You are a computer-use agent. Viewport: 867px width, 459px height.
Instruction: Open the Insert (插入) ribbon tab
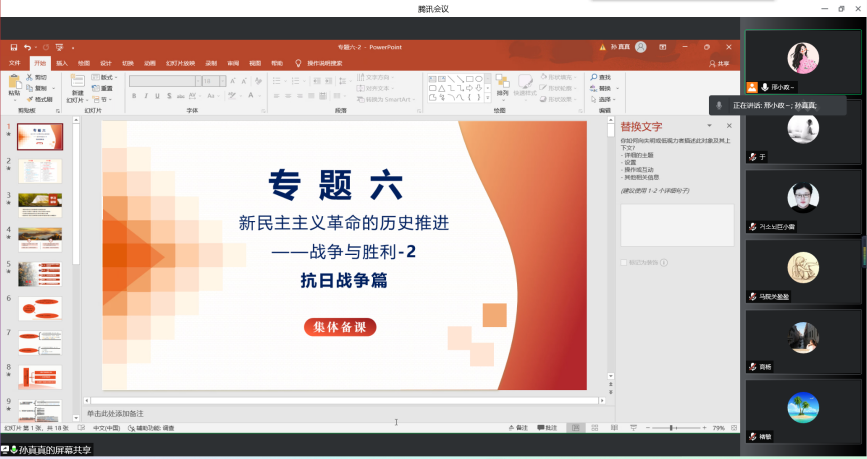point(62,63)
